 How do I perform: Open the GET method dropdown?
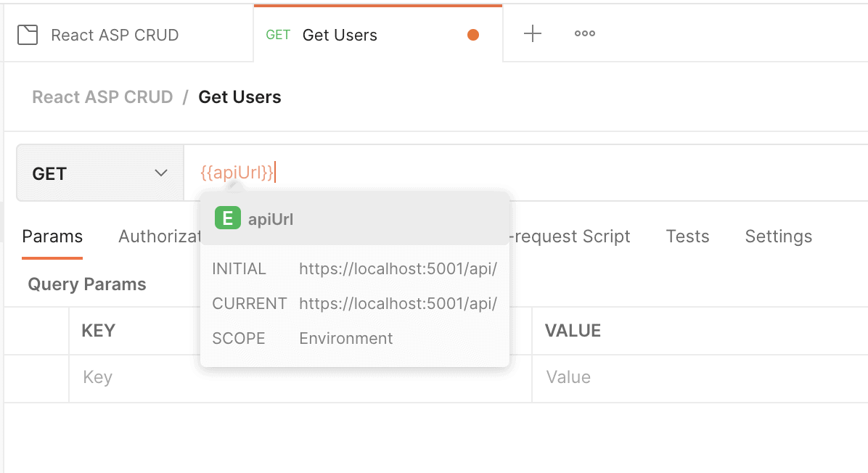pyautogui.click(x=100, y=173)
